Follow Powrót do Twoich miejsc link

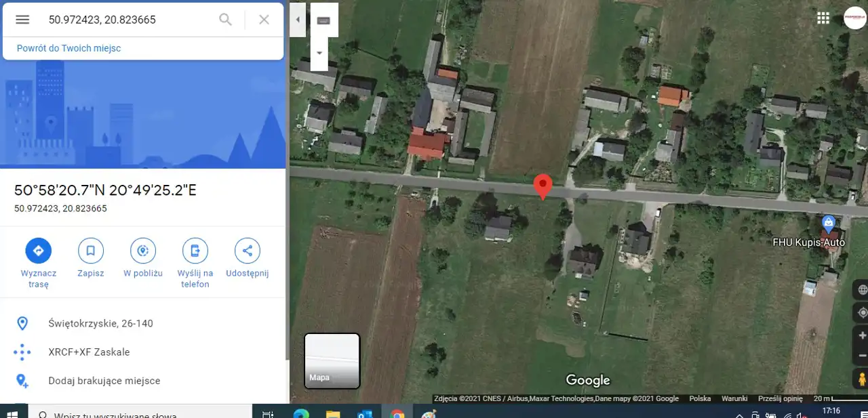[69, 48]
